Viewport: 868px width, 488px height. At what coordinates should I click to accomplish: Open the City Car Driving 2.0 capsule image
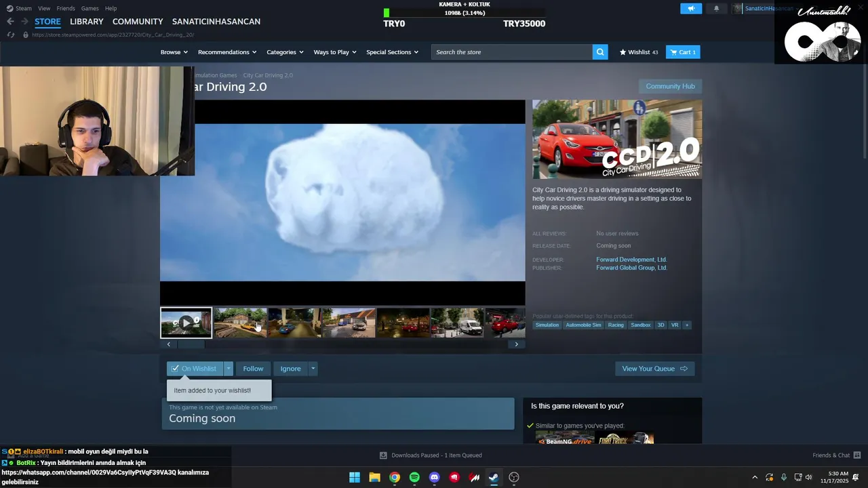tap(617, 140)
